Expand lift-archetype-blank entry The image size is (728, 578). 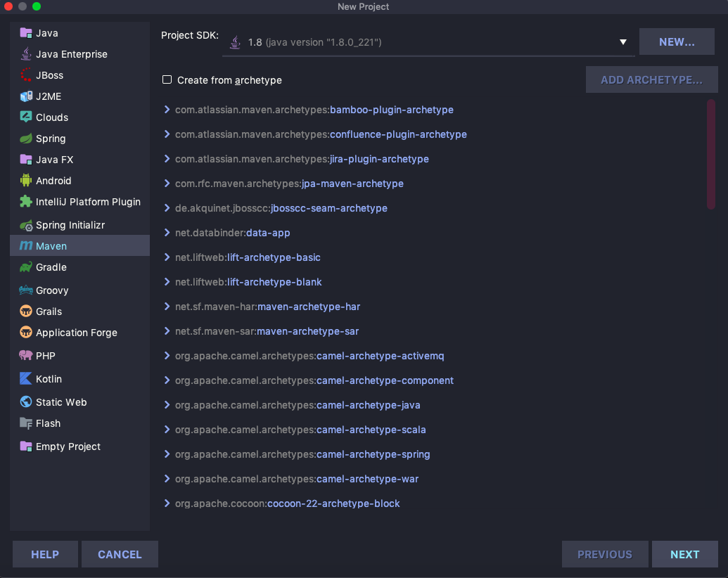pyautogui.click(x=167, y=282)
